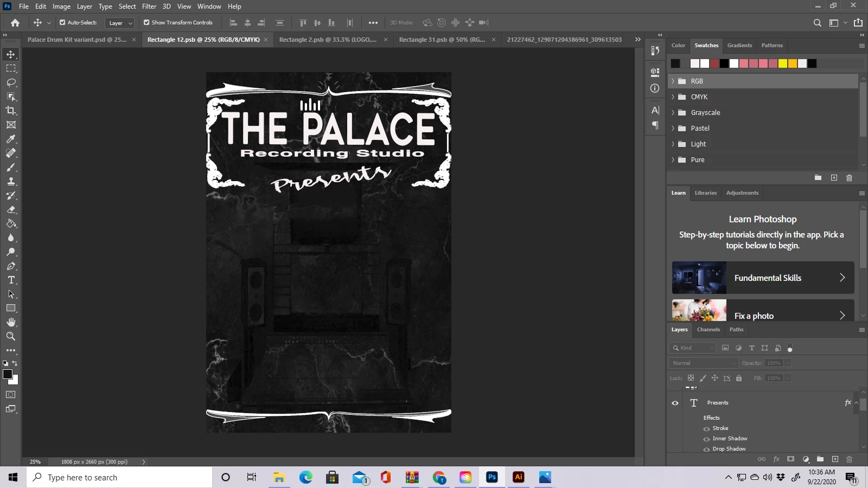
Task: Create a new swatch group folder
Action: pos(818,178)
